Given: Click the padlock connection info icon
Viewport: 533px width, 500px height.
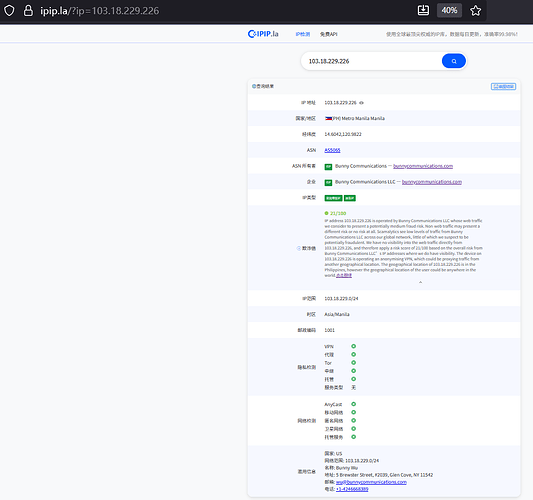Looking at the screenshot, I should 28,11.
